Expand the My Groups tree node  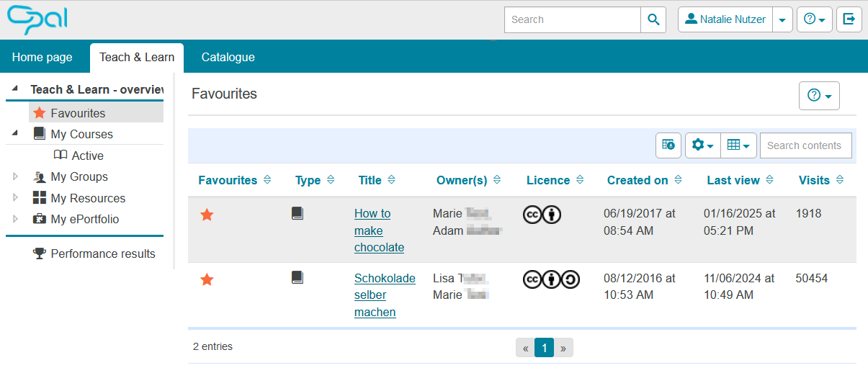tap(16, 176)
